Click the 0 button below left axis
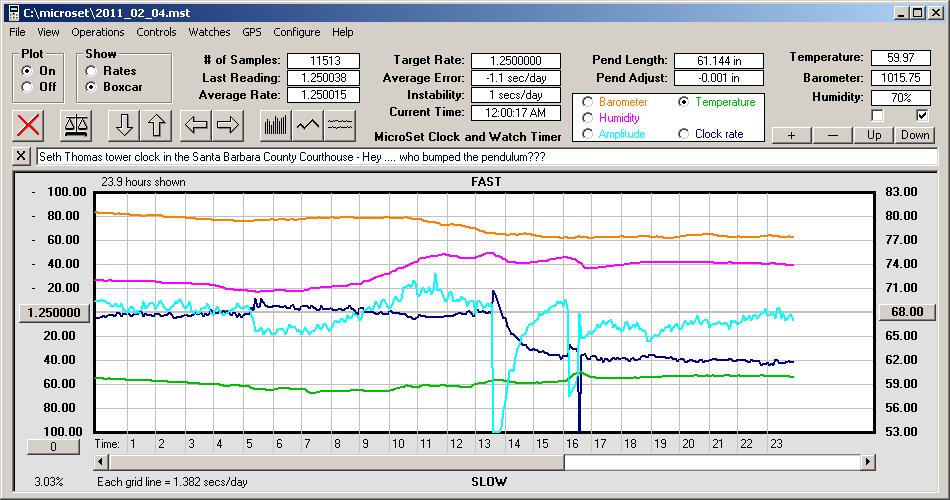 coord(53,447)
